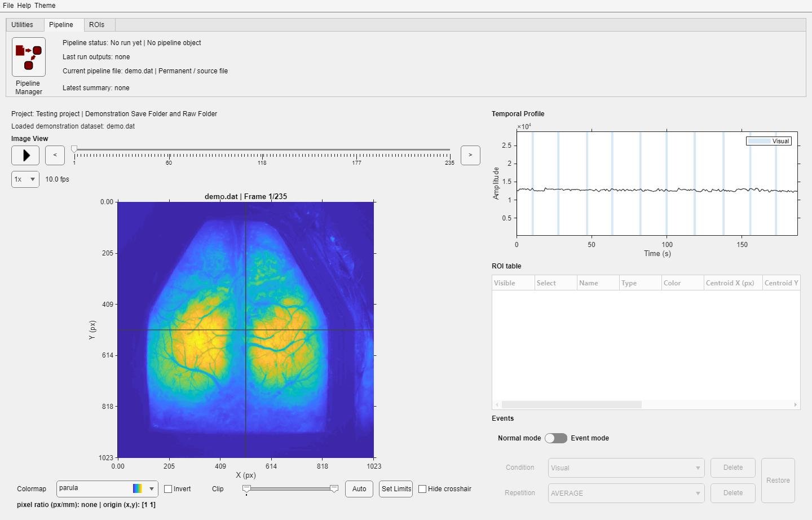Click the Type column header
This screenshot has height=520, width=812.
coord(640,283)
